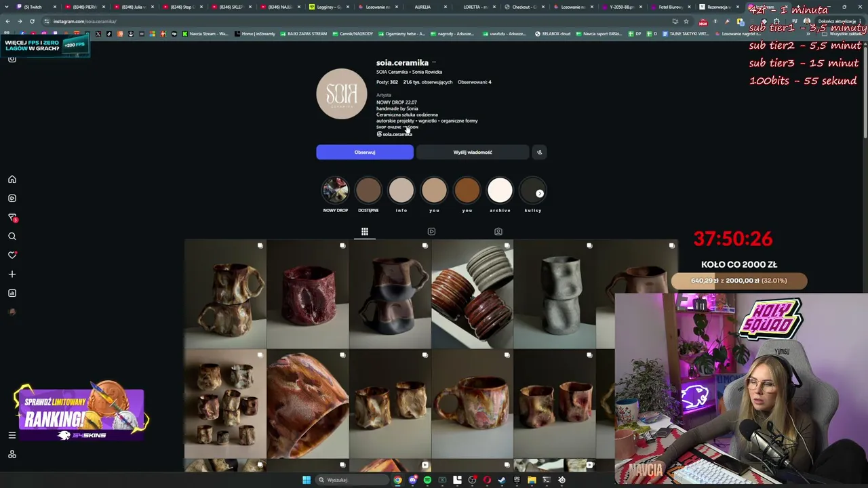Open the striped brown mugs post
This screenshot has height=488, width=868.
click(473, 294)
